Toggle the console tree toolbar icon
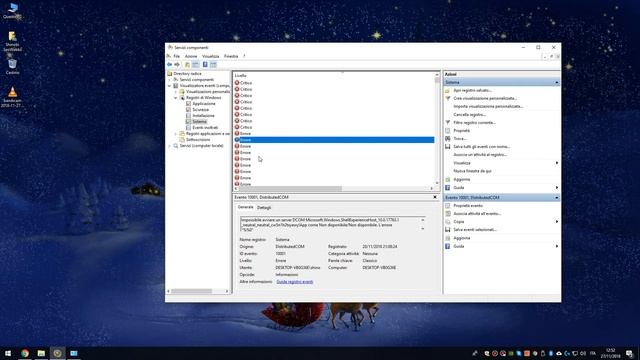The image size is (640, 360). (196, 64)
